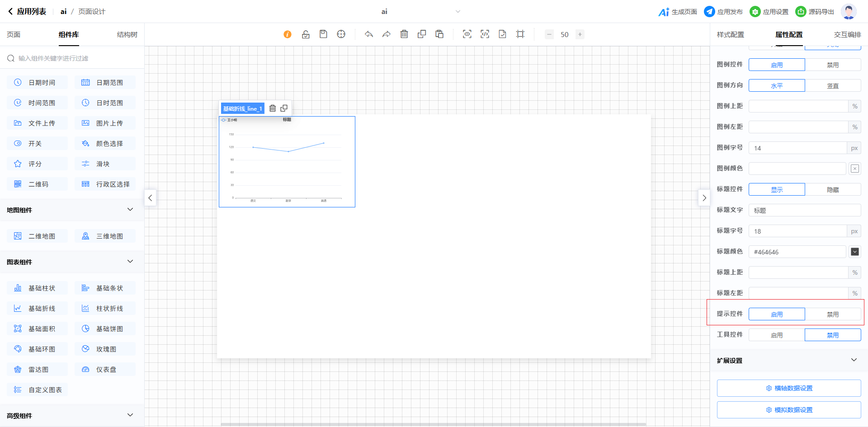Screen dimensions: 868x427
Task: Expand the 扩展设置 section
Action: pos(854,360)
